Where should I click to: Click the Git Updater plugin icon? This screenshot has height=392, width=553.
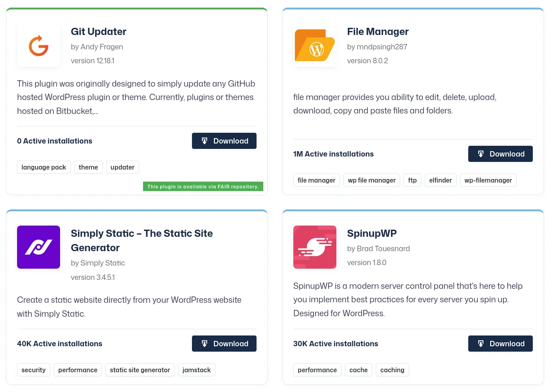click(x=39, y=45)
